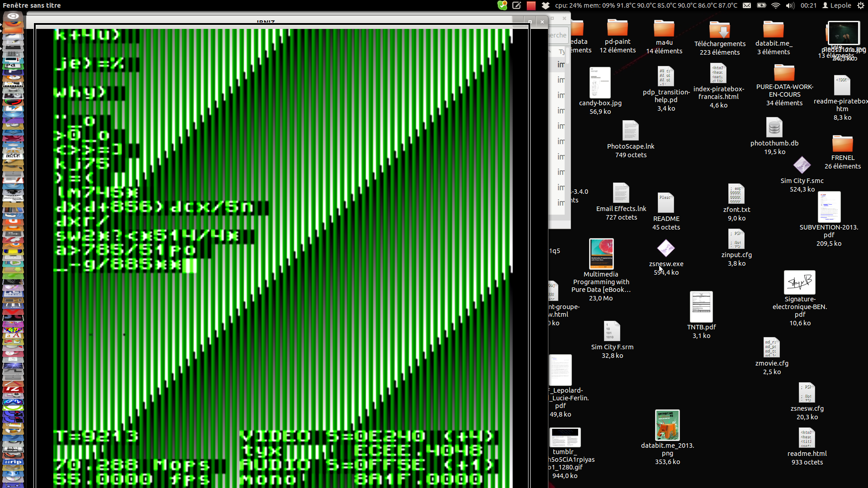Open the power cog session menu
The width and height of the screenshot is (868, 488).
pyautogui.click(x=861, y=5)
